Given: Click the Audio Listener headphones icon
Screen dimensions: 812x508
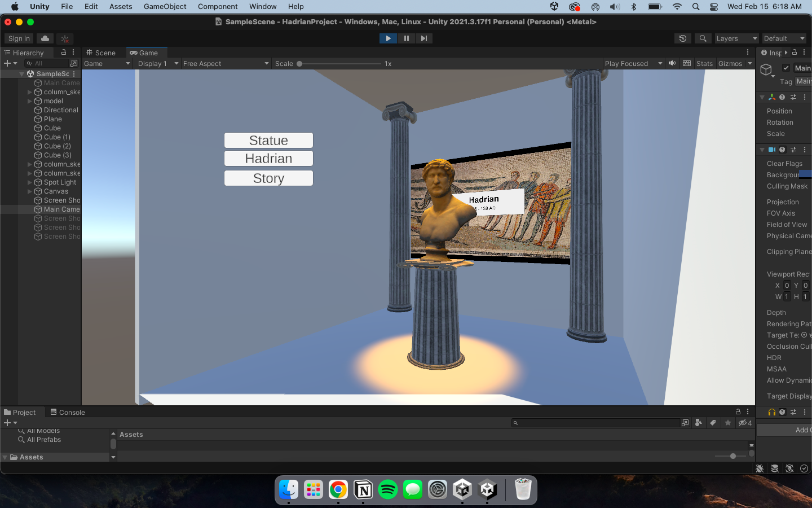Looking at the screenshot, I should pyautogui.click(x=772, y=412).
